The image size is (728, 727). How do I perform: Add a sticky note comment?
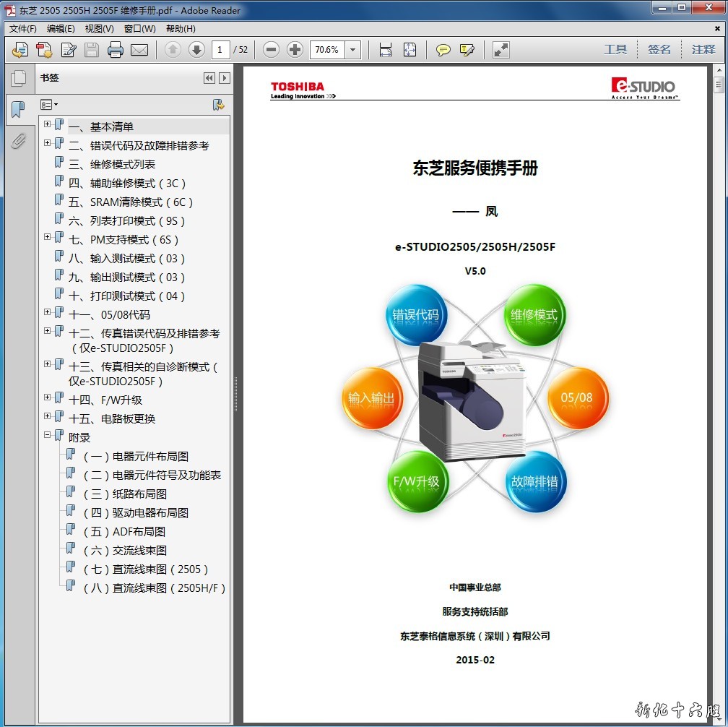pyautogui.click(x=443, y=50)
